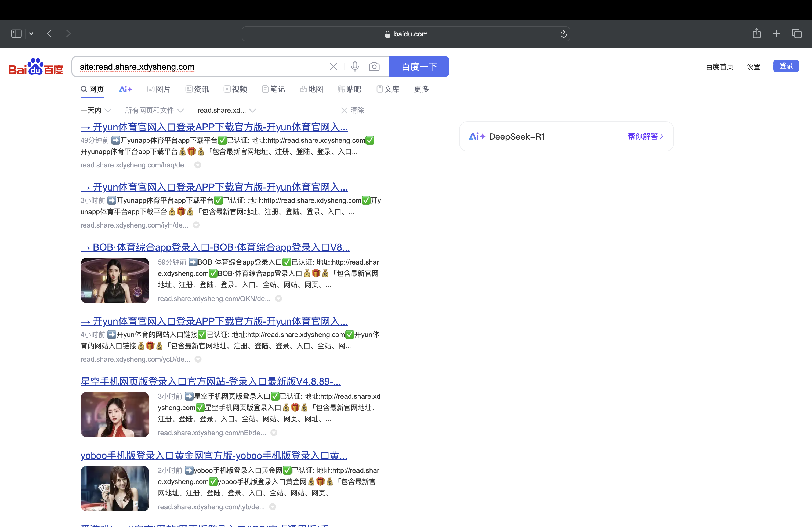Expand the 所有网页和文件 filter dropdown
The height and width of the screenshot is (527, 812).
(154, 110)
